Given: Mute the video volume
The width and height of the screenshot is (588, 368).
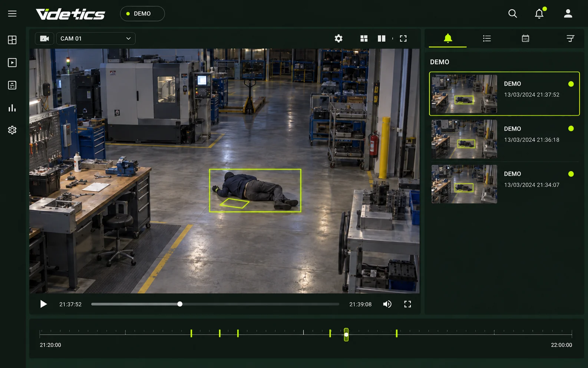Looking at the screenshot, I should click(x=387, y=304).
